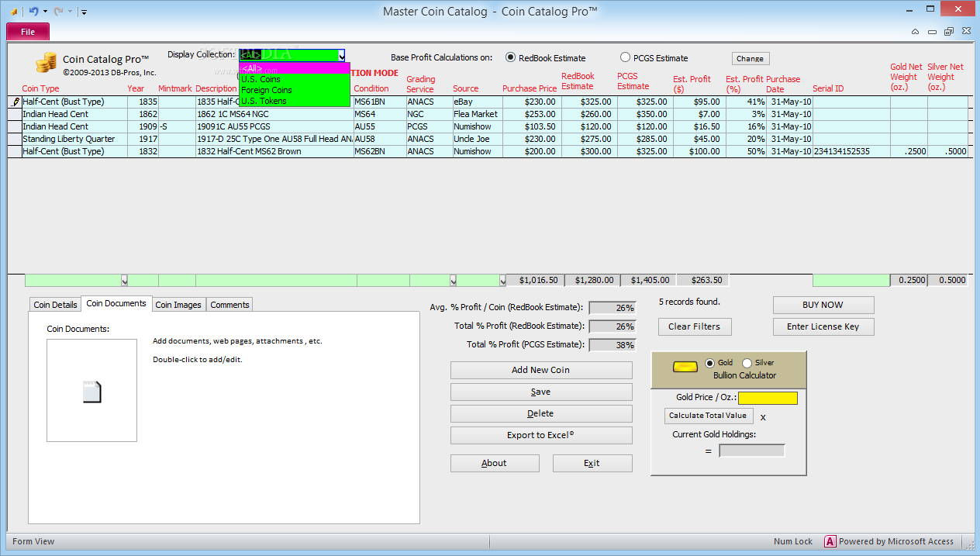Click the Undo arrow in the quick access toolbar
The width and height of the screenshot is (980, 556).
click(x=33, y=12)
